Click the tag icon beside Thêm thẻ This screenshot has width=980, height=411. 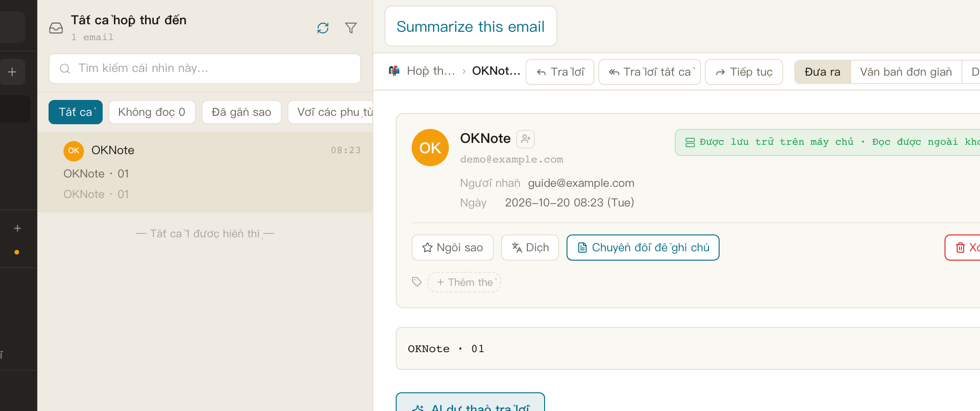(417, 282)
